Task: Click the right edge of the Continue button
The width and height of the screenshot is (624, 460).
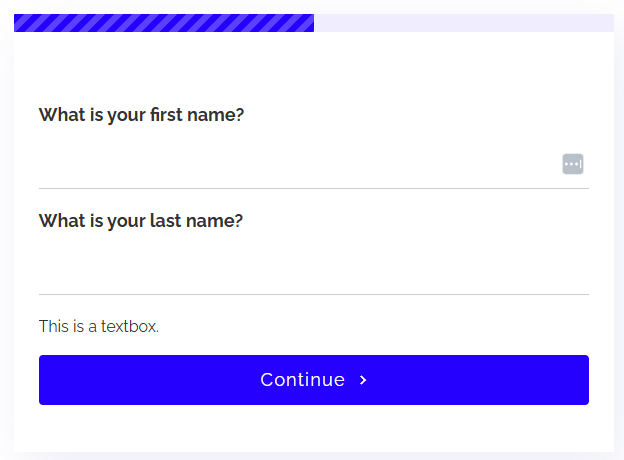Action: coord(587,380)
